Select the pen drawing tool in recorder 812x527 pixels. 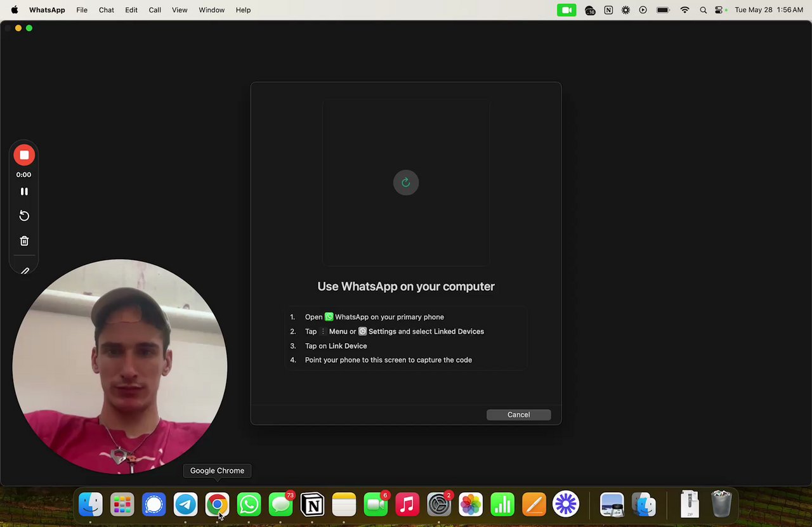25,271
